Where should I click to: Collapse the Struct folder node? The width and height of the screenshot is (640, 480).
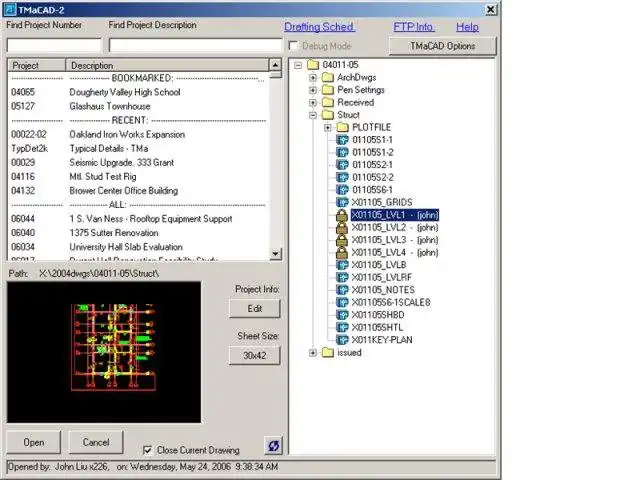point(313,115)
